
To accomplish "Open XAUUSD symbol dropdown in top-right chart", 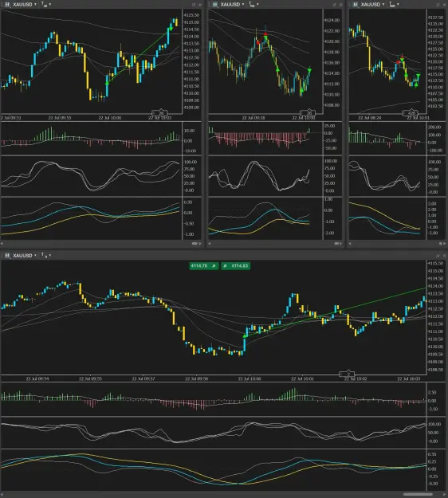I will 373,5.
